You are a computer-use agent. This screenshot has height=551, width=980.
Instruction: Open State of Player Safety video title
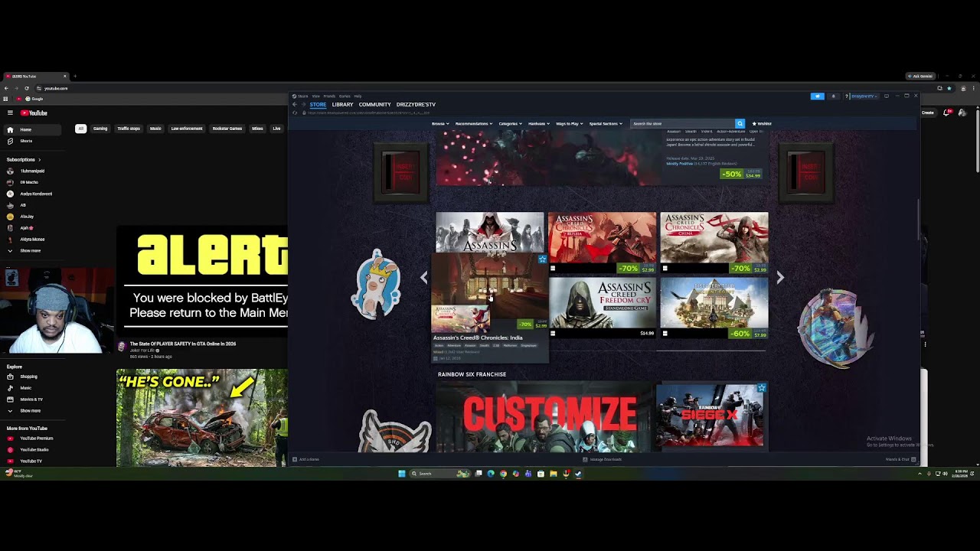[182, 344]
